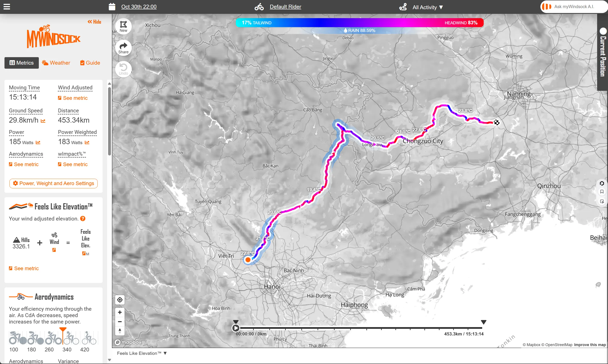The image size is (608, 364).
Task: Hide the sidebar panel
Action: pos(94,22)
